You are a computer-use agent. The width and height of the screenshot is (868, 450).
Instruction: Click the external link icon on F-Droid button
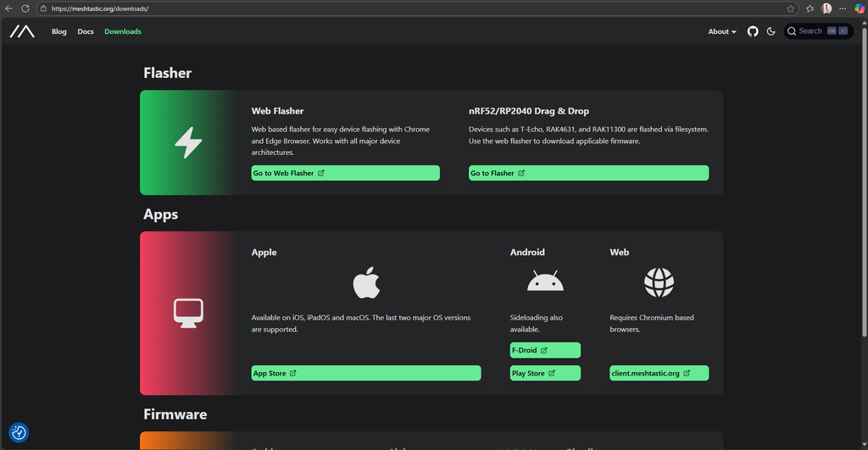point(543,350)
